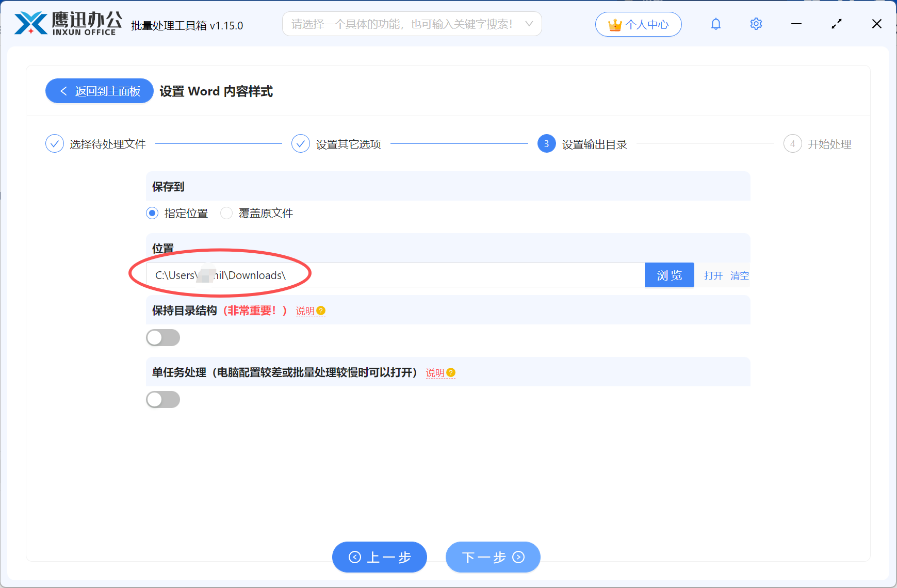
Task: Click the question mark beside 单任务处理 说明
Action: (x=451, y=372)
